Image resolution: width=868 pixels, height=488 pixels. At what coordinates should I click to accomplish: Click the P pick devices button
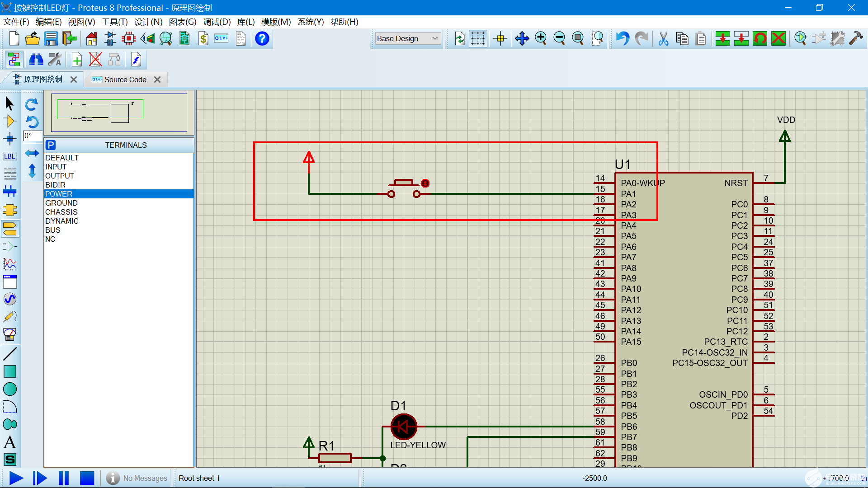pyautogui.click(x=51, y=145)
